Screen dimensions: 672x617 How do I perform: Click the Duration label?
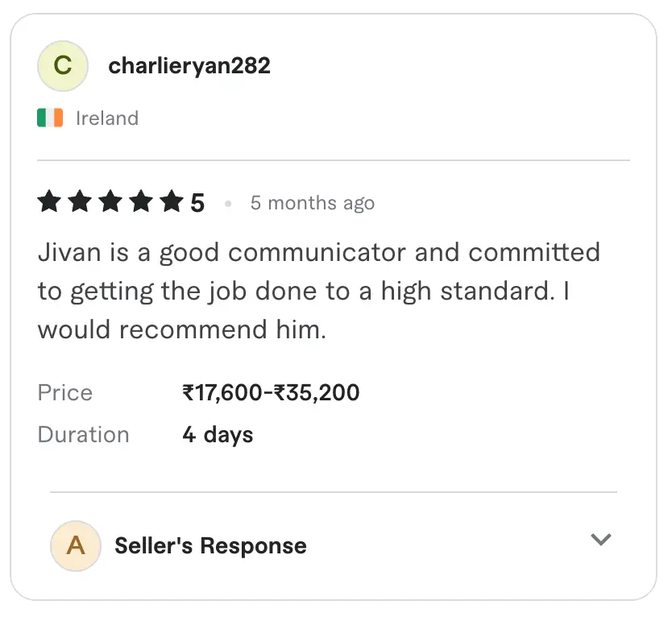click(84, 435)
